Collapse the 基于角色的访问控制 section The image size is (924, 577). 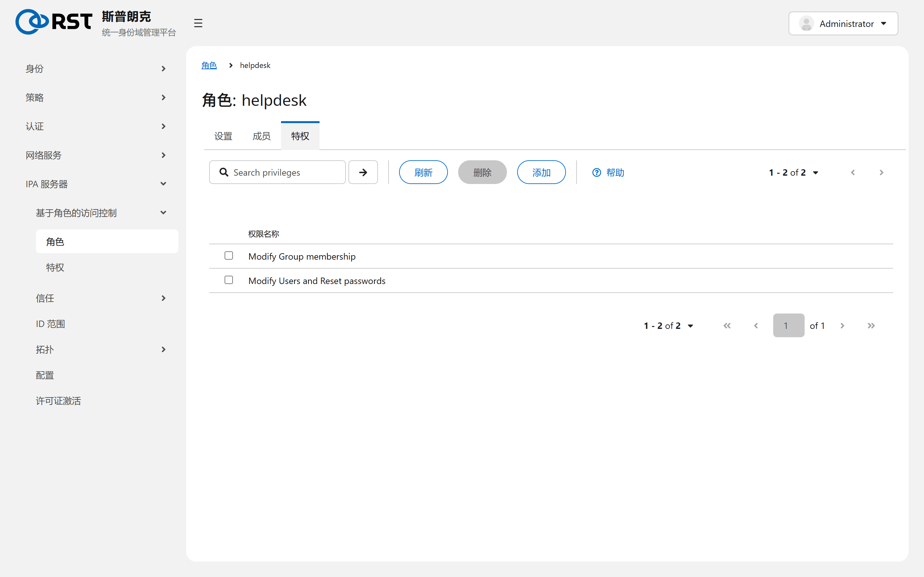pyautogui.click(x=102, y=213)
